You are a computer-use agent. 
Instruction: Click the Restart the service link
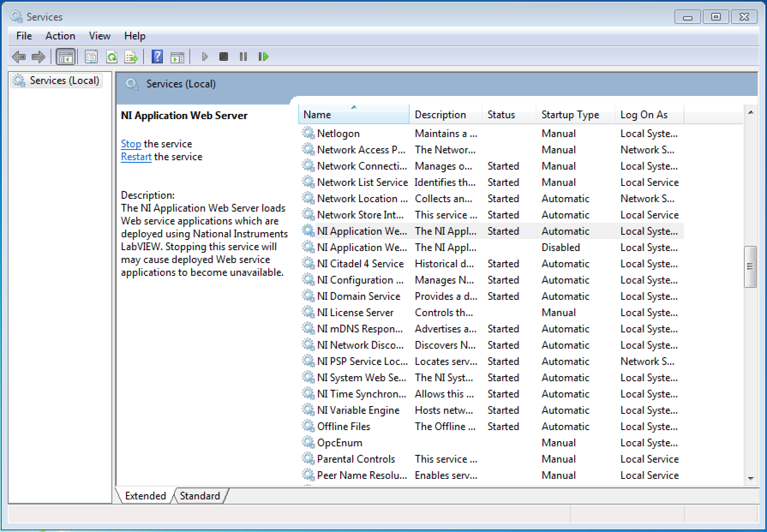click(x=136, y=157)
